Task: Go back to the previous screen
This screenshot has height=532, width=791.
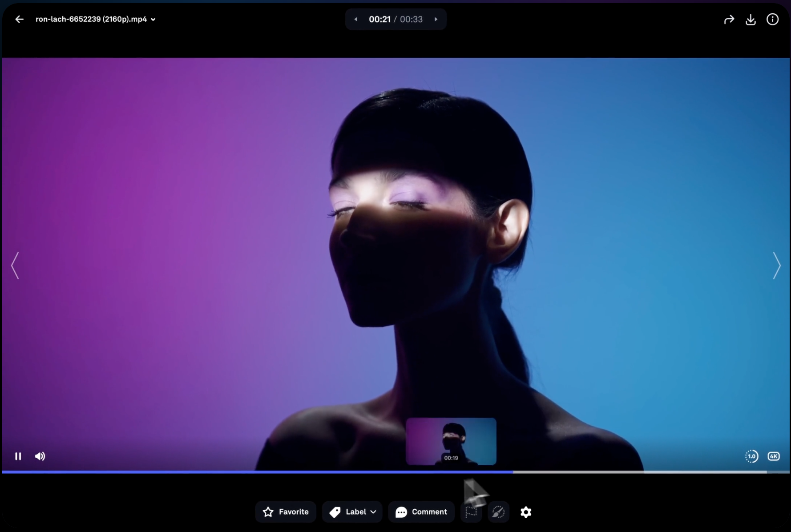Action: point(19,19)
